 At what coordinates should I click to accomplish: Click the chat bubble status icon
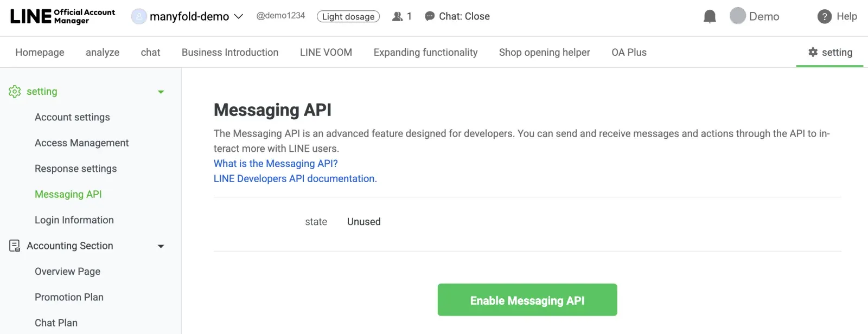pos(430,16)
